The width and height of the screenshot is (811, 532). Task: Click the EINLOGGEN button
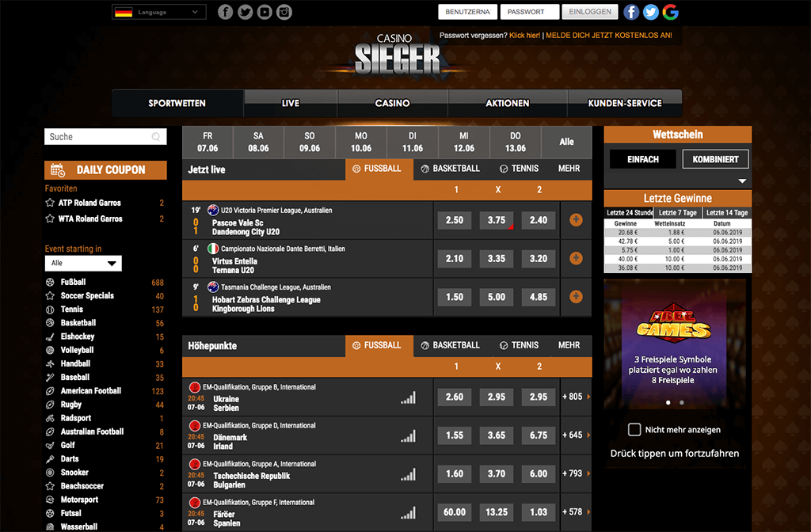[x=589, y=12]
